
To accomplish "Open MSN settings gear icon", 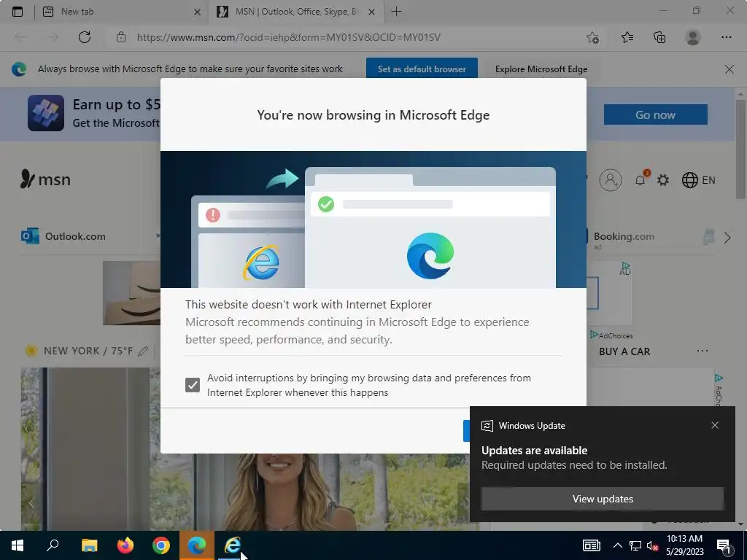I will pyautogui.click(x=662, y=180).
